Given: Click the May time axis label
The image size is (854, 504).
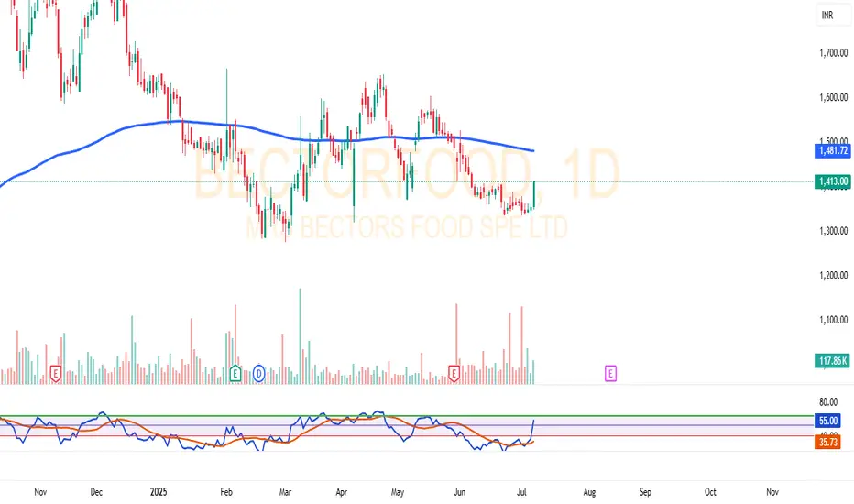Looking at the screenshot, I should (x=398, y=492).
